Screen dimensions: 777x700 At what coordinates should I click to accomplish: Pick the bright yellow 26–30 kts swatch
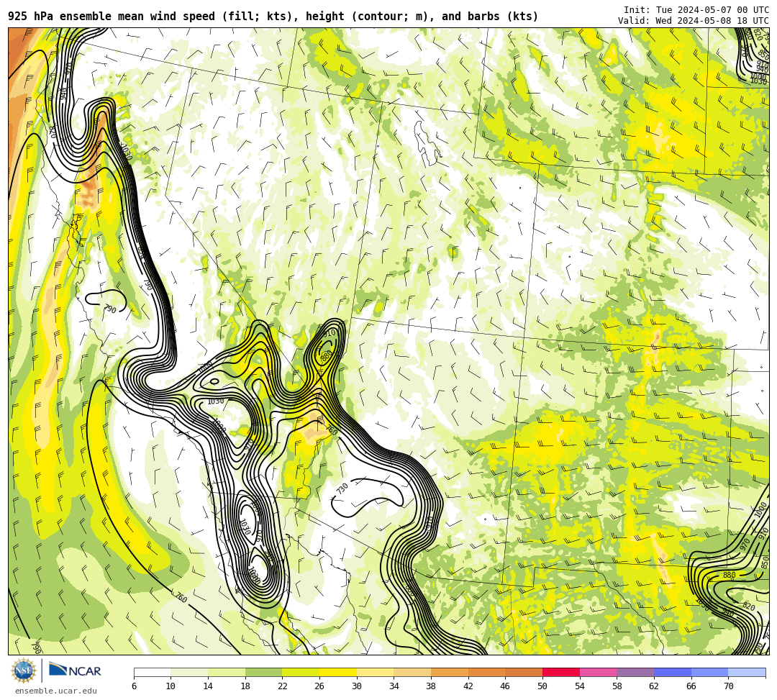(338, 672)
